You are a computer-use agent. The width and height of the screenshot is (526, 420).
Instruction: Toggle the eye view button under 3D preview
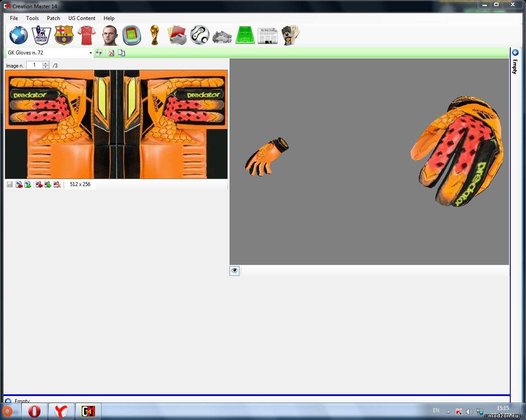click(x=234, y=271)
